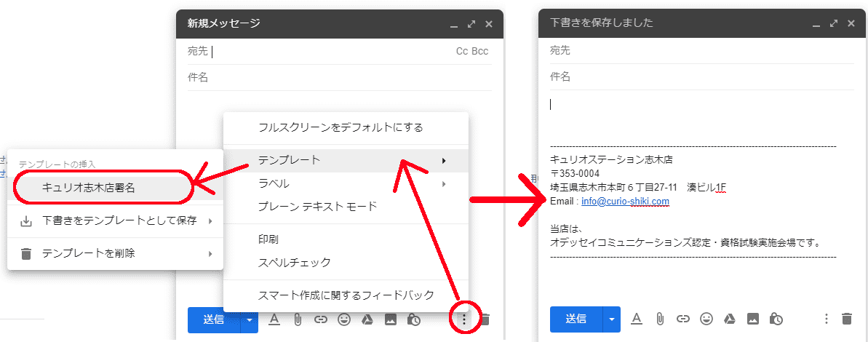Minimize the saved draft window
Screen dimensions: 868x342
click(x=816, y=26)
